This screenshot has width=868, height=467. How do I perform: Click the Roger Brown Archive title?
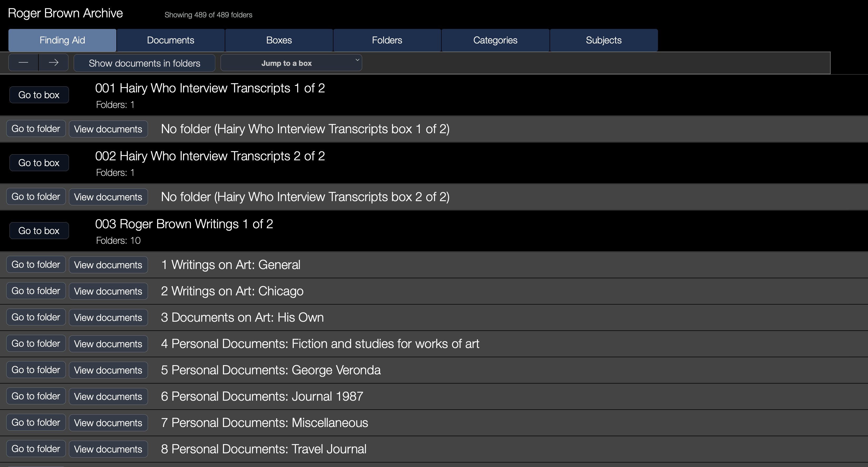[x=65, y=13]
